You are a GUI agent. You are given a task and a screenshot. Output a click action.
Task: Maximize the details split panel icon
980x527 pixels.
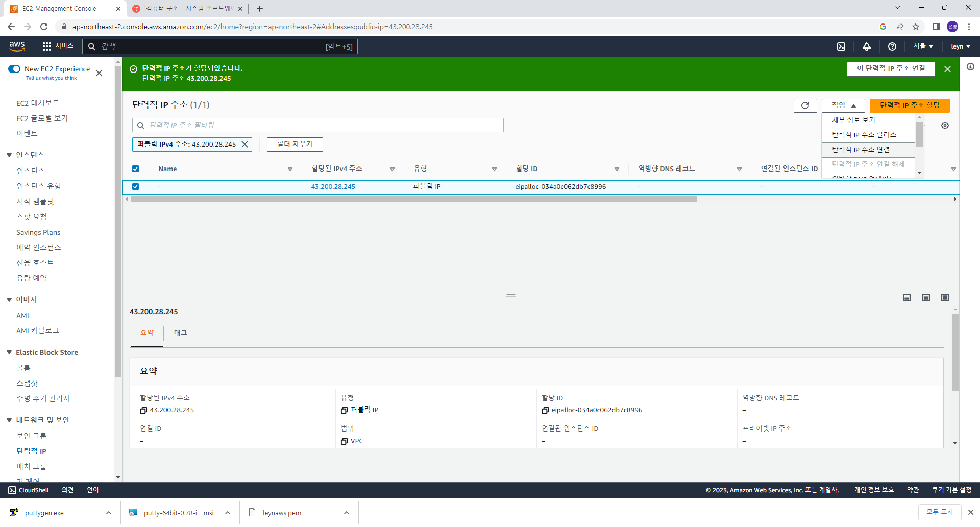pos(945,298)
